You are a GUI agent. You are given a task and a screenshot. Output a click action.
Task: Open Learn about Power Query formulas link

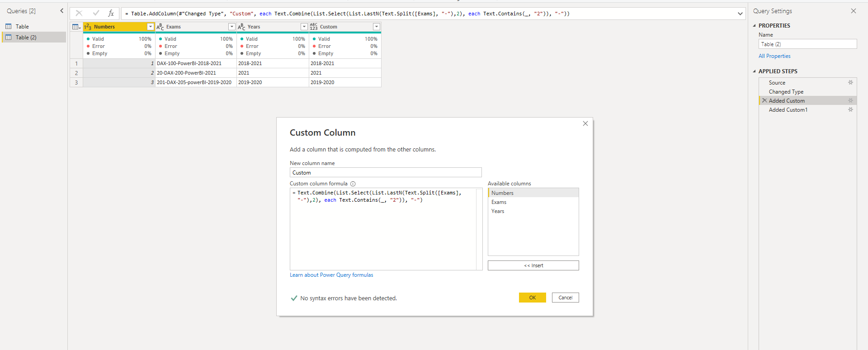coord(331,275)
